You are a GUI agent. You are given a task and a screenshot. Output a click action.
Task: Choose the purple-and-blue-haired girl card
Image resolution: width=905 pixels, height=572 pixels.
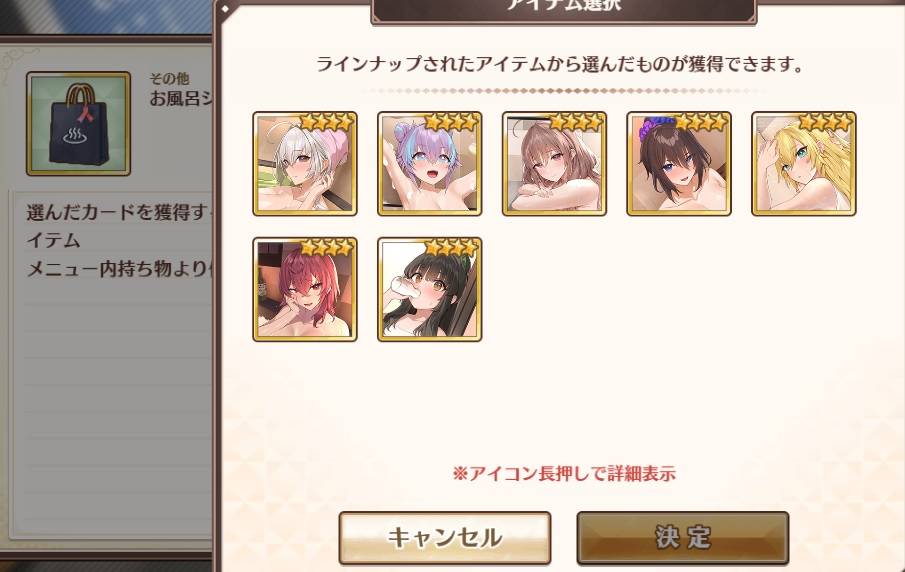(429, 164)
